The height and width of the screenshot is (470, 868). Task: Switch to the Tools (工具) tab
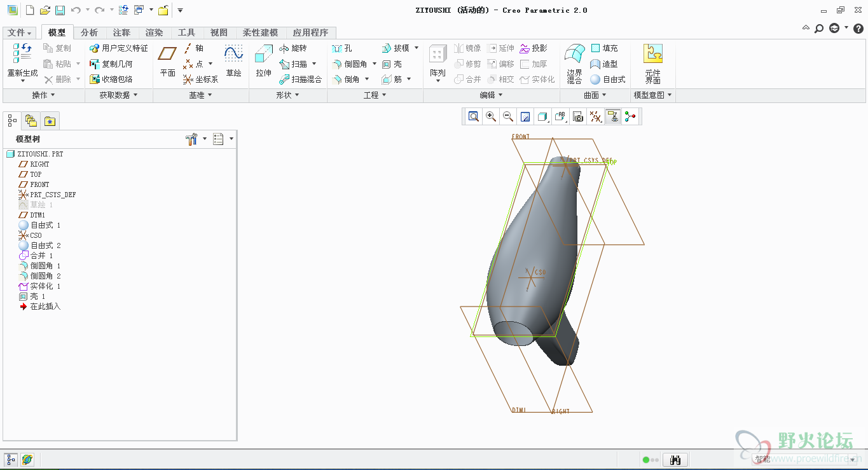tap(186, 32)
